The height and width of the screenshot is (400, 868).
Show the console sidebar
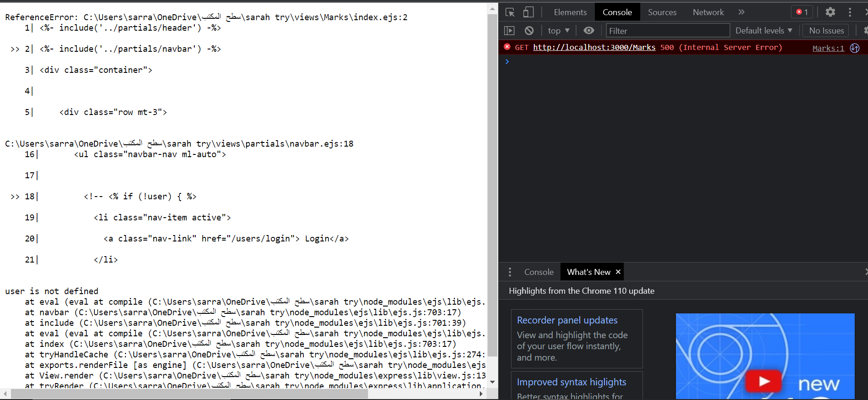[x=509, y=31]
